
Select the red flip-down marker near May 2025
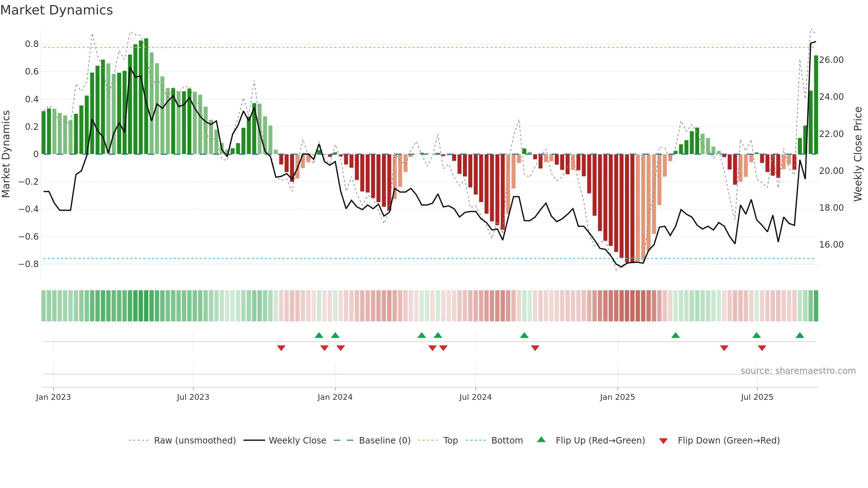click(x=724, y=348)
